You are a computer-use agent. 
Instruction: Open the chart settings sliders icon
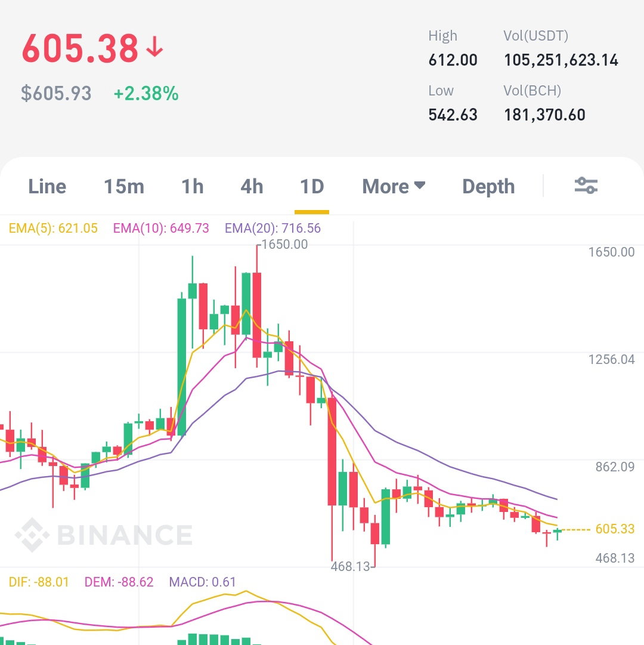pyautogui.click(x=586, y=186)
